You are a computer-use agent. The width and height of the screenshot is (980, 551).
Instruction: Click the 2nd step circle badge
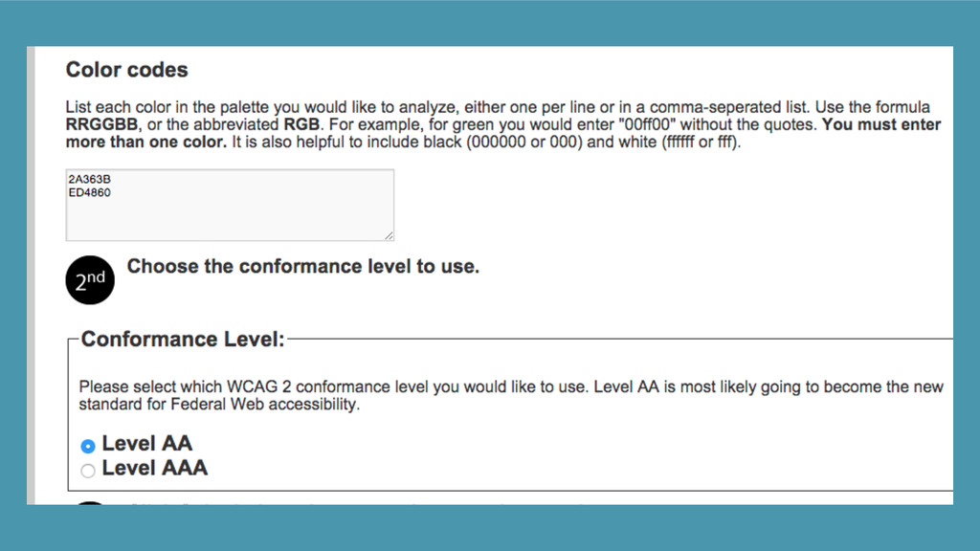tap(90, 280)
